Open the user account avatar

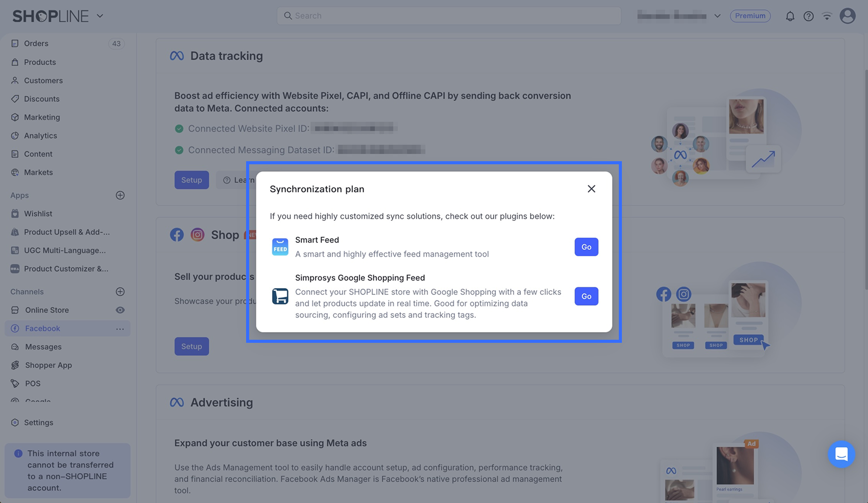point(848,16)
